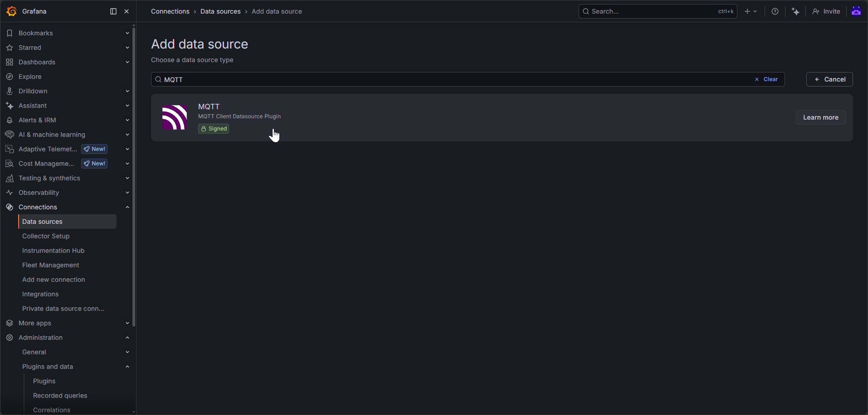Open the Grafana Assistant sparkle icon in header
This screenshot has height=415, width=868.
click(795, 11)
